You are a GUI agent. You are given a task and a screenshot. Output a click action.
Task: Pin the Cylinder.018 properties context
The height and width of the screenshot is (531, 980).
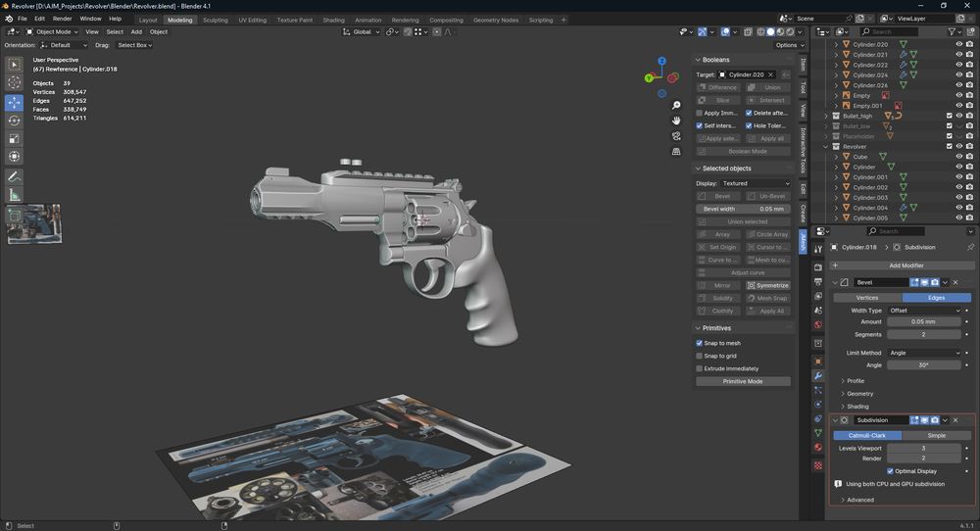click(970, 248)
